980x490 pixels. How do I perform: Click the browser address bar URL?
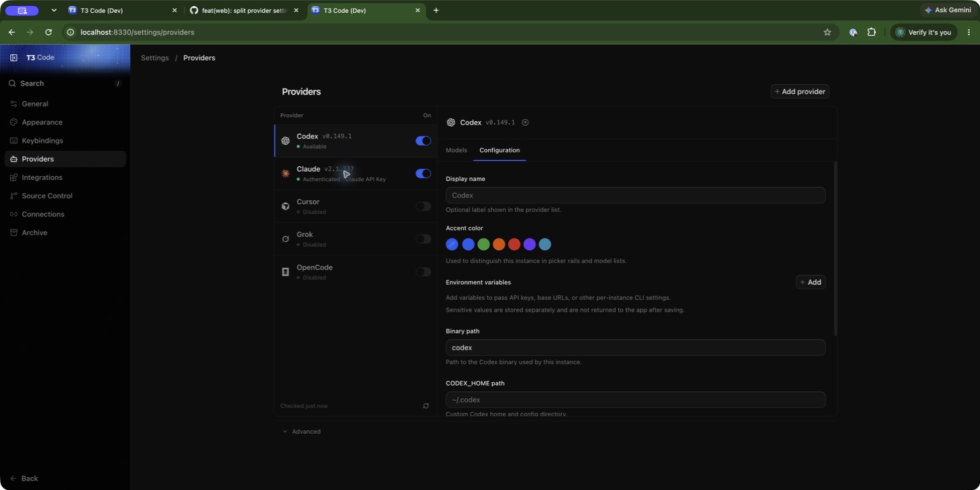point(137,32)
